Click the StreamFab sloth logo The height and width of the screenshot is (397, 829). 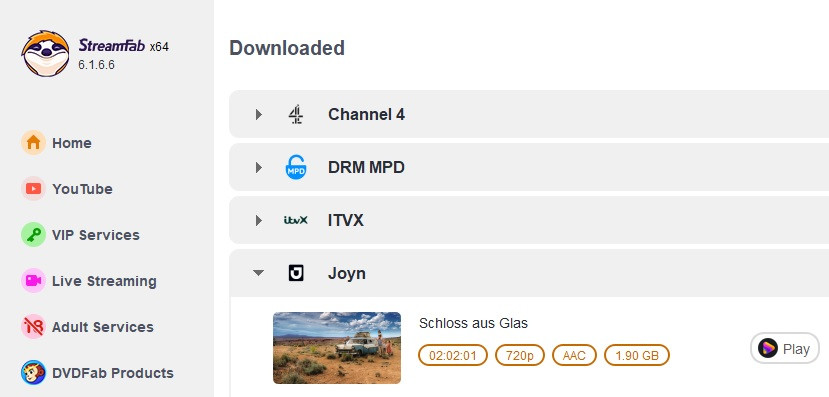click(x=45, y=53)
